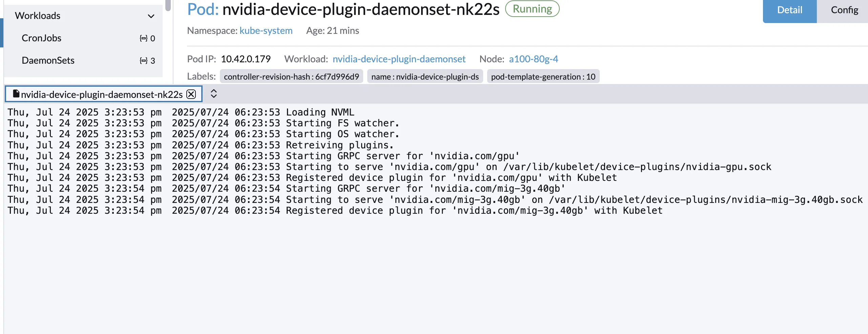The height and width of the screenshot is (334, 868).
Task: Collapse the Workloads section in sidebar
Action: coord(150,16)
